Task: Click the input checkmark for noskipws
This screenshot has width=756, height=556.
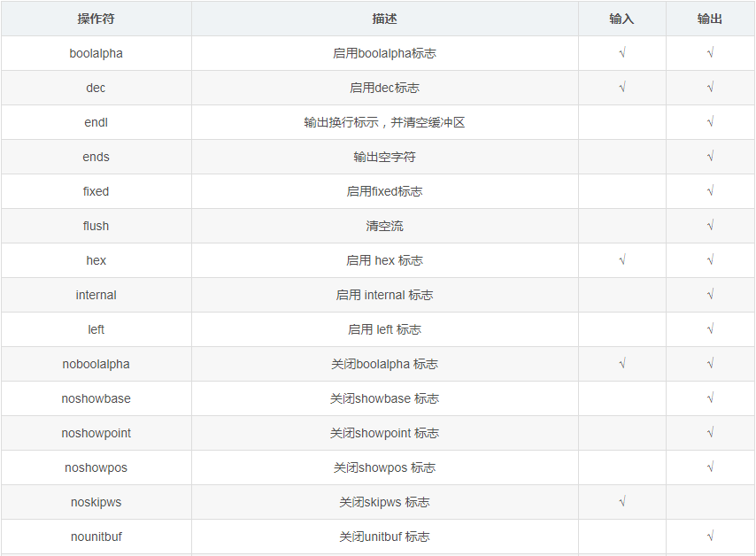Action: point(622,501)
